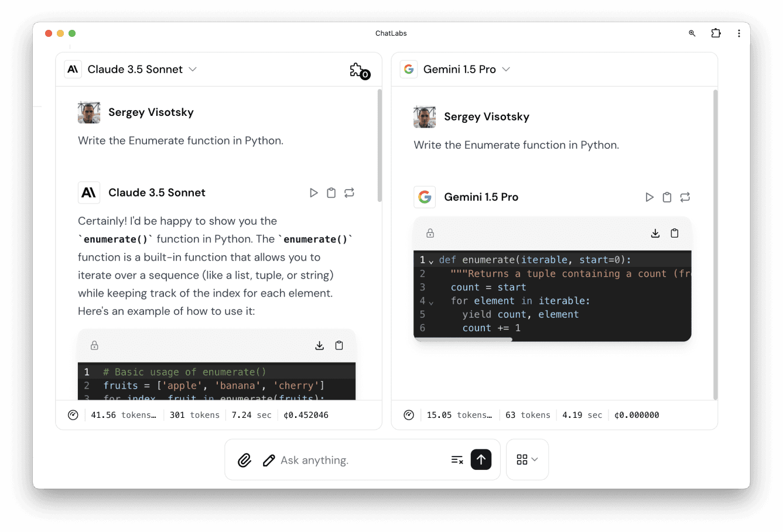Click the 'for element in iterable:' code line

[521, 301]
